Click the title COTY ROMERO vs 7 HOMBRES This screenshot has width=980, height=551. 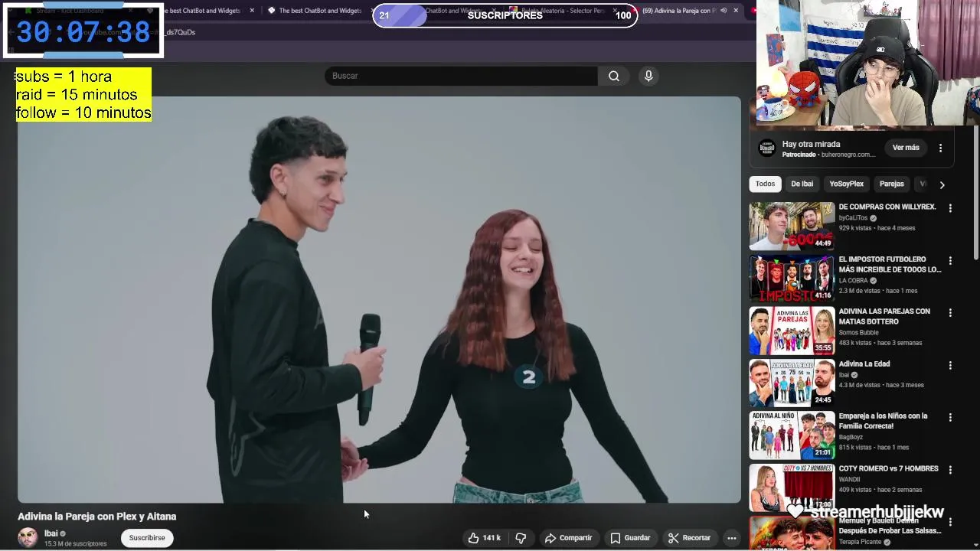[x=888, y=468]
